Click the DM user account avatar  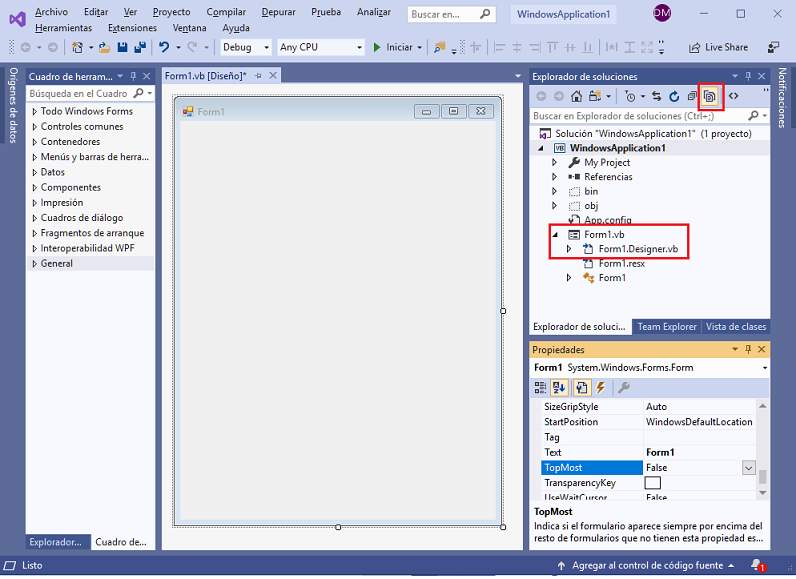661,13
